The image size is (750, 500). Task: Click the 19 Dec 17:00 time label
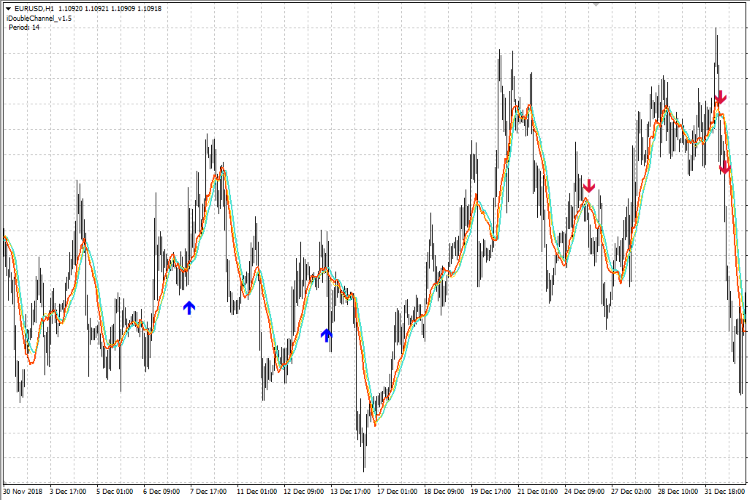[x=491, y=492]
